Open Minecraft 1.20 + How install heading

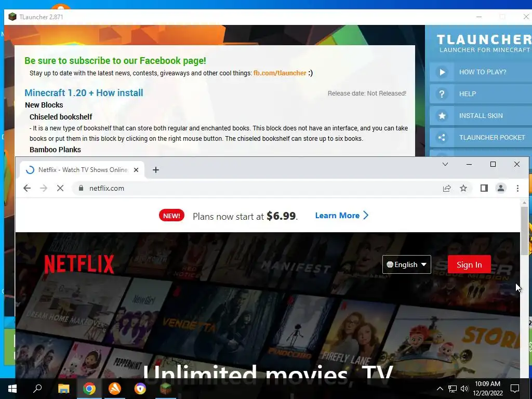tap(84, 92)
